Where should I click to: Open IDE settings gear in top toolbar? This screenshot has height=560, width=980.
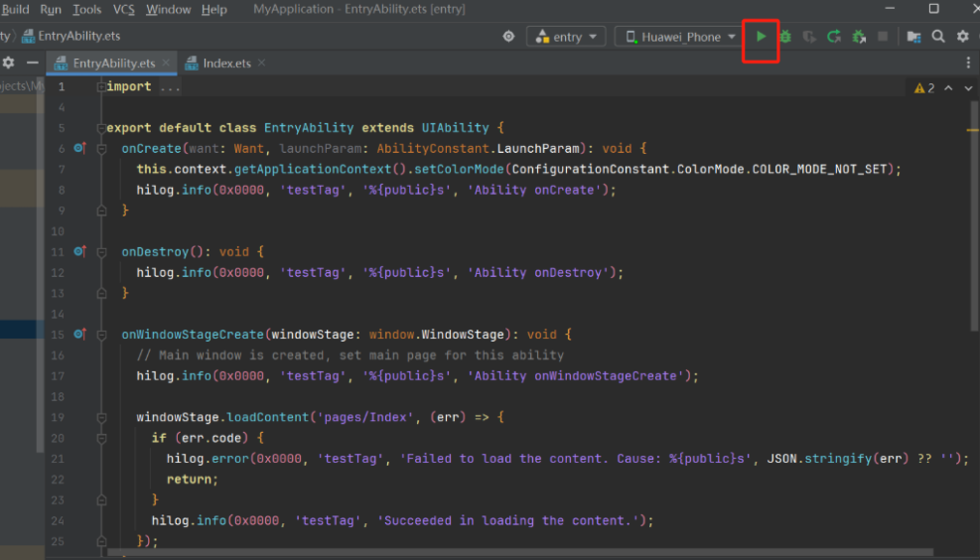pos(962,37)
